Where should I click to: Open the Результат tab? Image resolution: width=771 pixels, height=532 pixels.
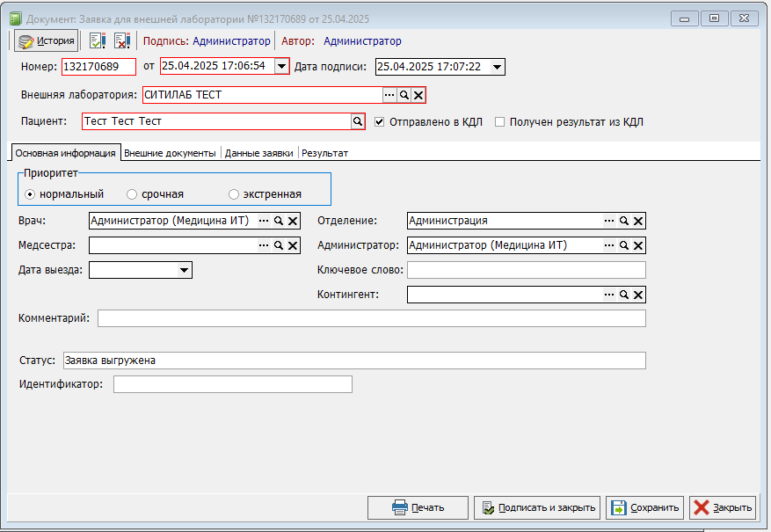[325, 153]
